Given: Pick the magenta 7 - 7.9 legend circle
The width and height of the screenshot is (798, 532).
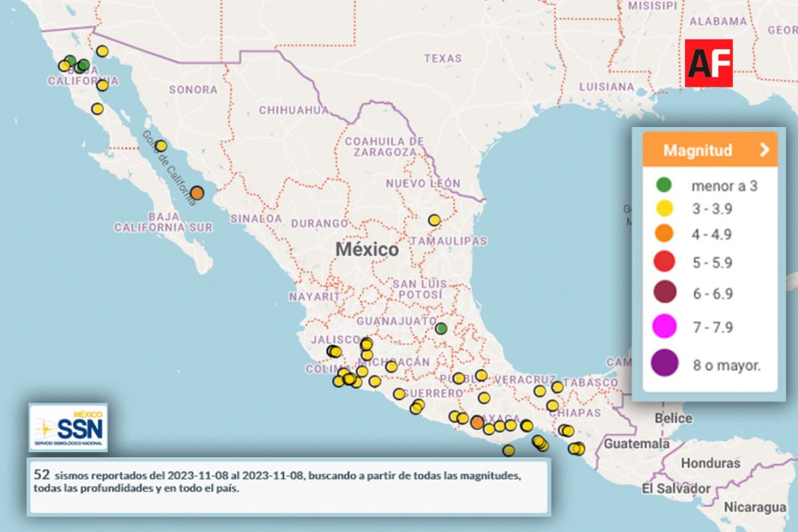Looking at the screenshot, I should click(664, 327).
